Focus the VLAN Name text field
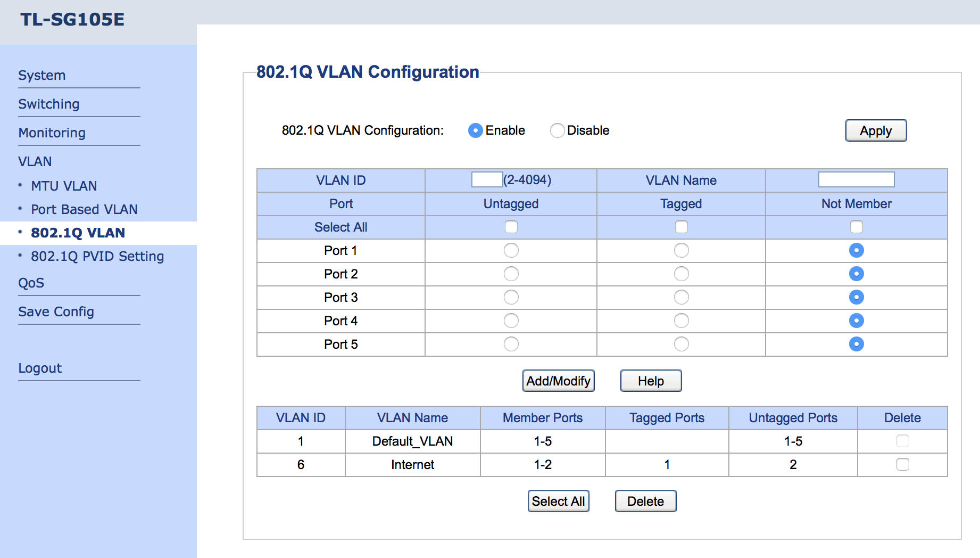Image resolution: width=980 pixels, height=558 pixels. (856, 180)
